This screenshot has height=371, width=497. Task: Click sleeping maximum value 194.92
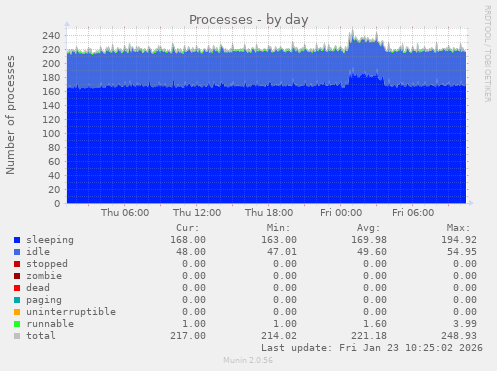tap(459, 240)
